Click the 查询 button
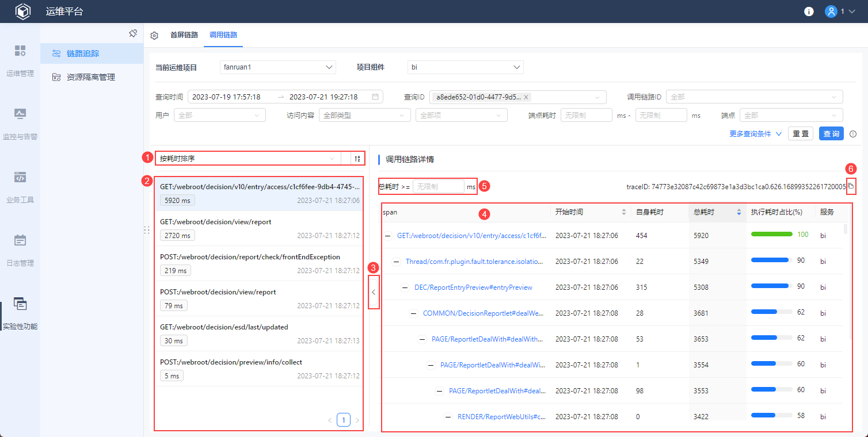This screenshot has height=437, width=868. point(831,134)
